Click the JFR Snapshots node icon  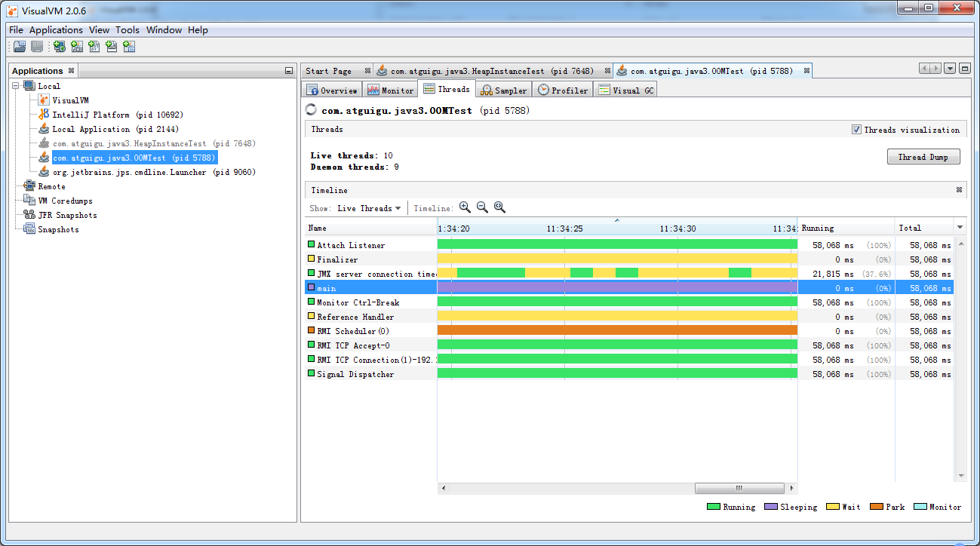click(x=29, y=215)
